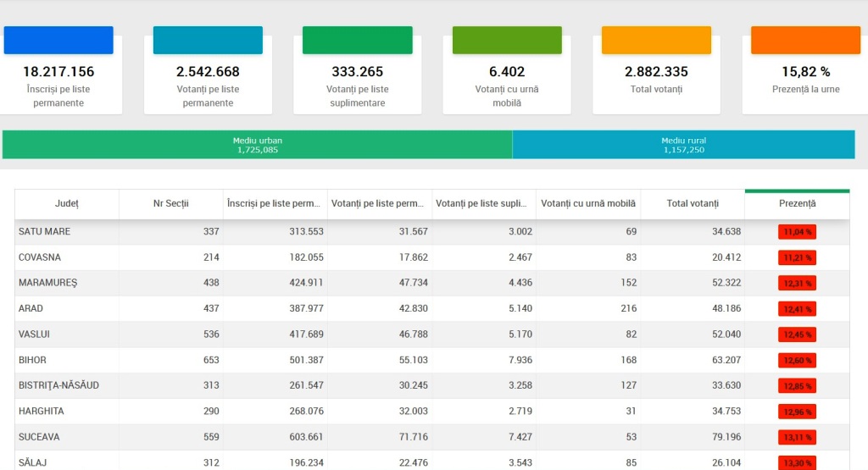Viewport: 868px width, 470px height.
Task: Click the Prezență column header
Action: click(x=797, y=204)
